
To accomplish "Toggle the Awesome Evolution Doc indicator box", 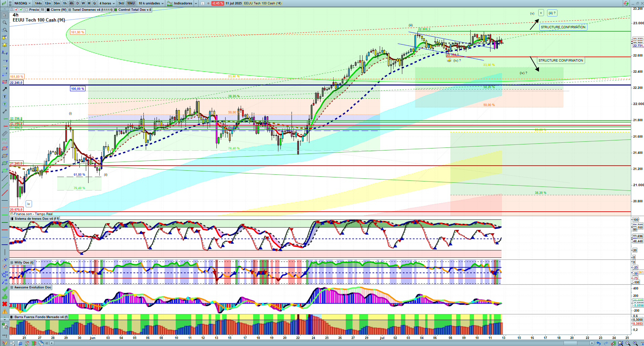I will click(x=12, y=287).
